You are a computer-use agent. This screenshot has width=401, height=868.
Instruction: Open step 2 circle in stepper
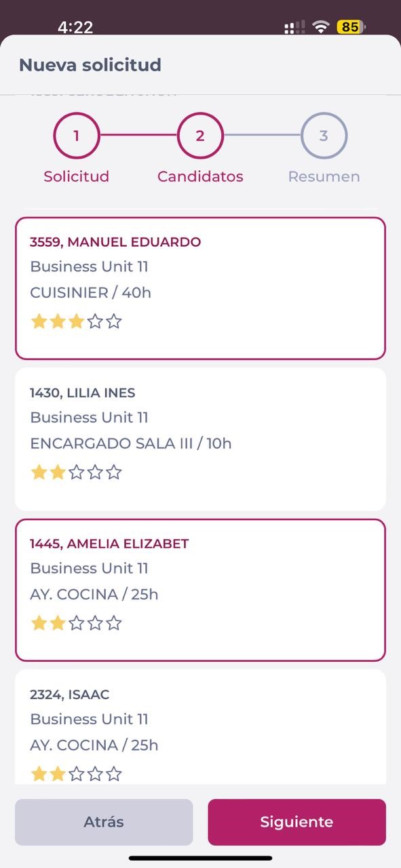(200, 136)
